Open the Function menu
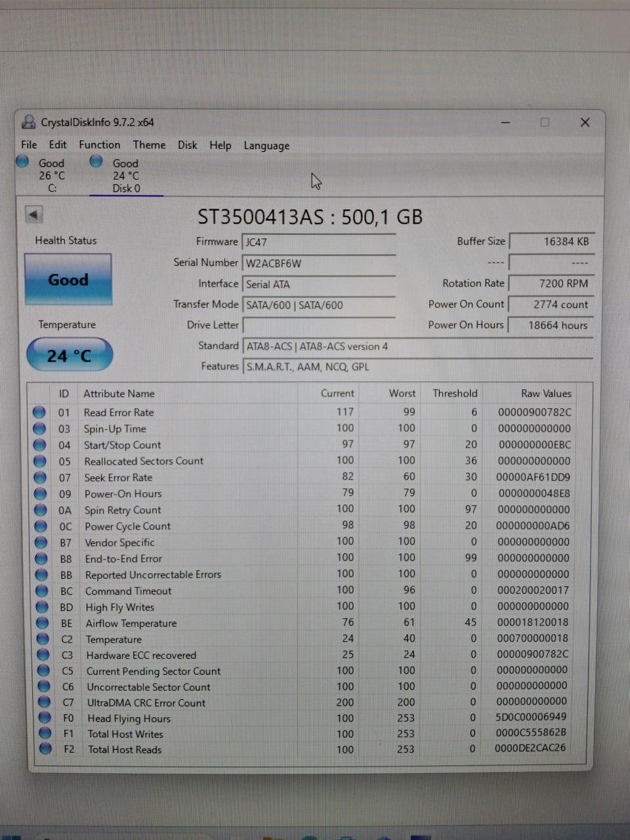630x840 pixels. pyautogui.click(x=99, y=145)
